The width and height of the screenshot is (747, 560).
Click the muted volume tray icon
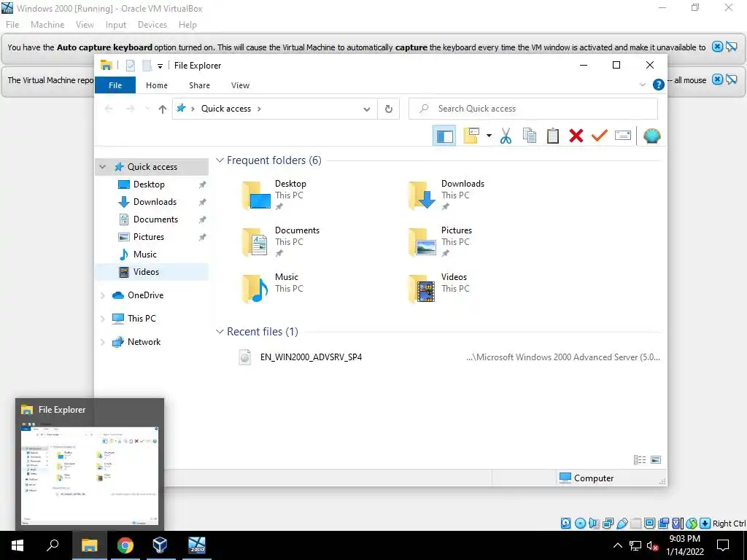(653, 545)
